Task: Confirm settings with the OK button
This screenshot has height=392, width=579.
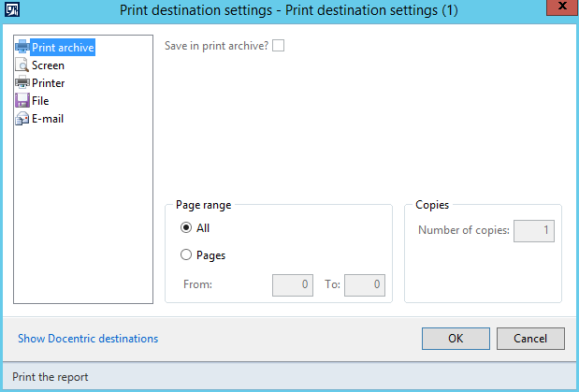Action: pyautogui.click(x=456, y=339)
